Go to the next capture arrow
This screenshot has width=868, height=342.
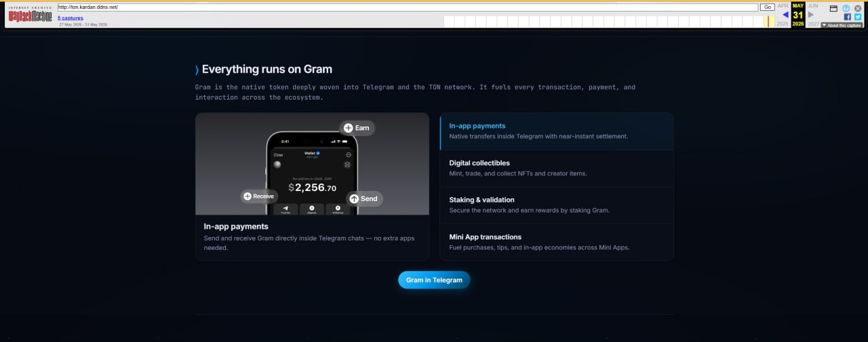(x=811, y=14)
